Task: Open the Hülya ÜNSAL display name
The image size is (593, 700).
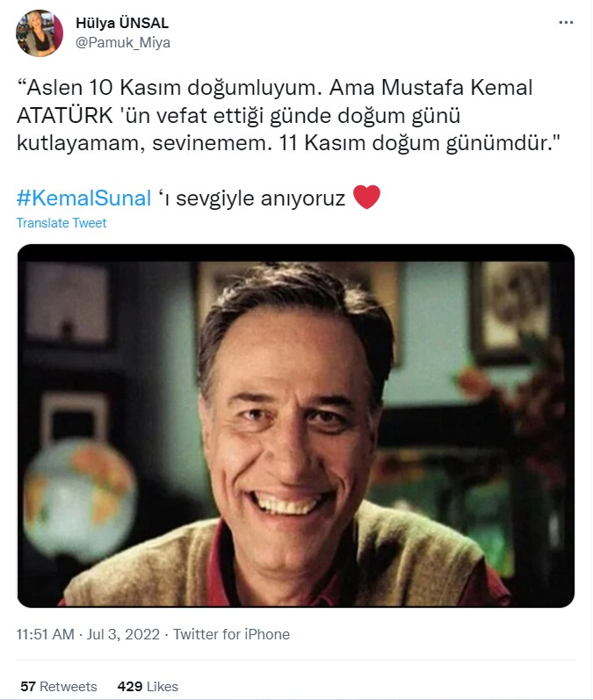Action: [122, 23]
